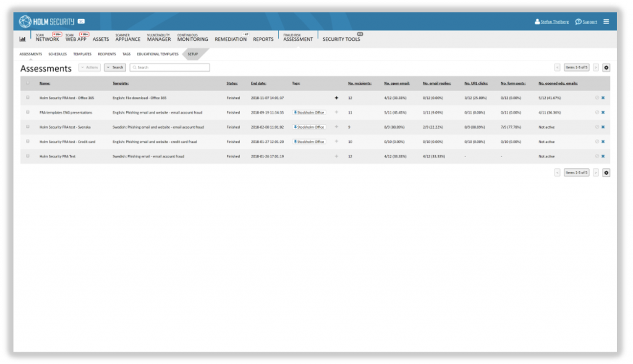Click the Stefan Thelberg user link
Viewport: 633px width, 364px height.
tap(553, 22)
